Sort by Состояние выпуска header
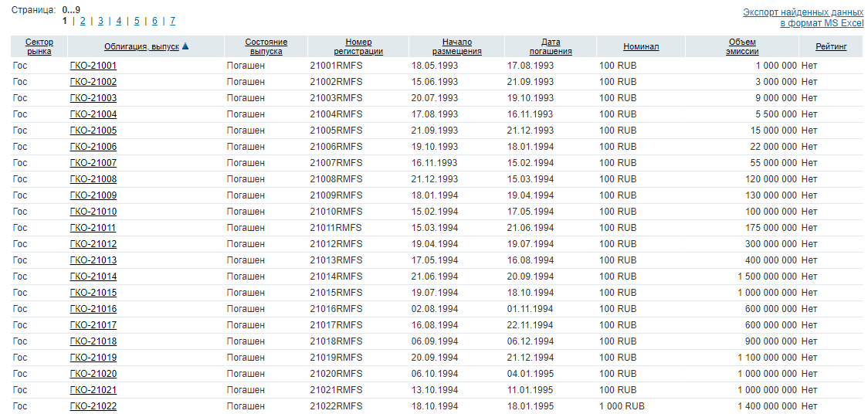This screenshot has width=868, height=414. (x=266, y=46)
